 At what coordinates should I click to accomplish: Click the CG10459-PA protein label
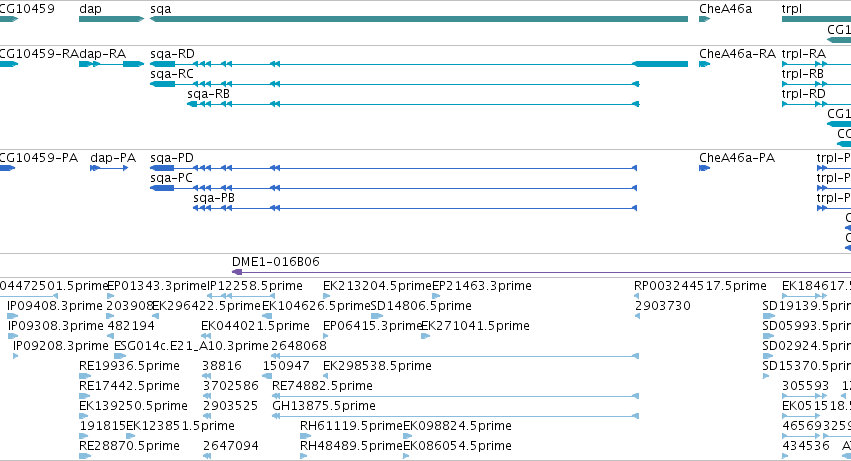point(38,158)
